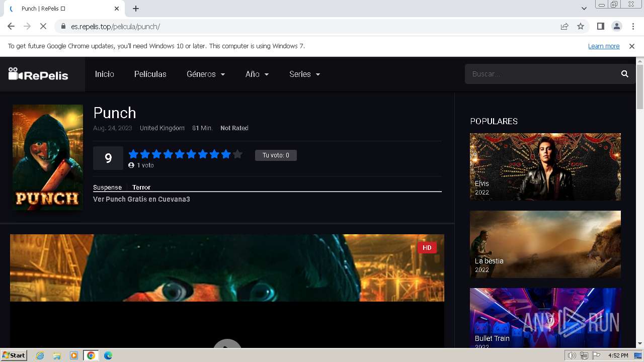Go to the Inicio page
The width and height of the screenshot is (644, 362).
(x=105, y=74)
